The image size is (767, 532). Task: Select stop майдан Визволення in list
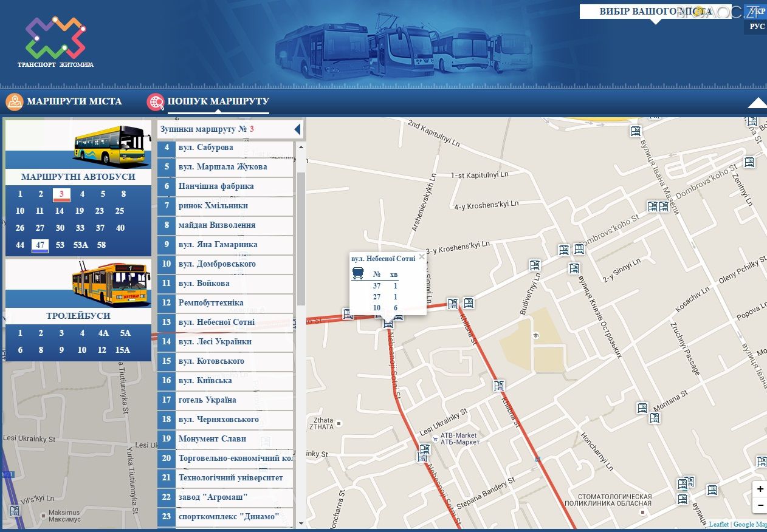pyautogui.click(x=217, y=225)
